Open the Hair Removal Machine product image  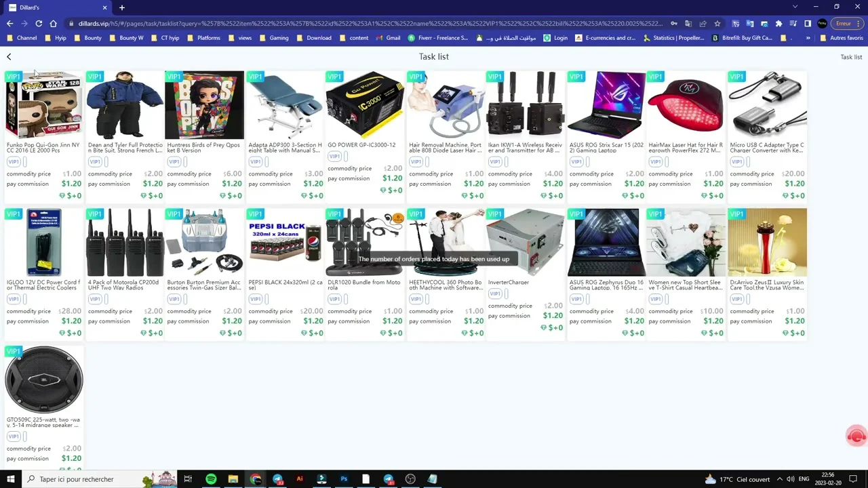[446, 105]
